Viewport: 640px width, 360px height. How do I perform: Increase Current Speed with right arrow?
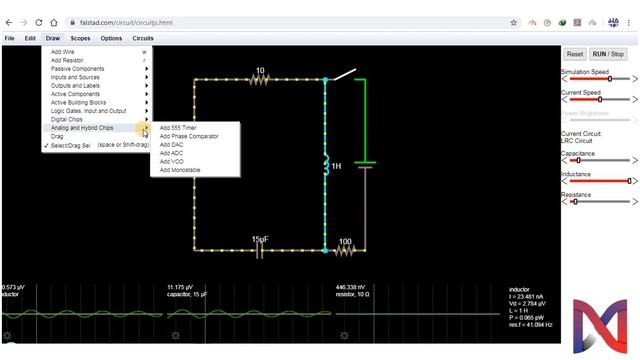(x=635, y=99)
